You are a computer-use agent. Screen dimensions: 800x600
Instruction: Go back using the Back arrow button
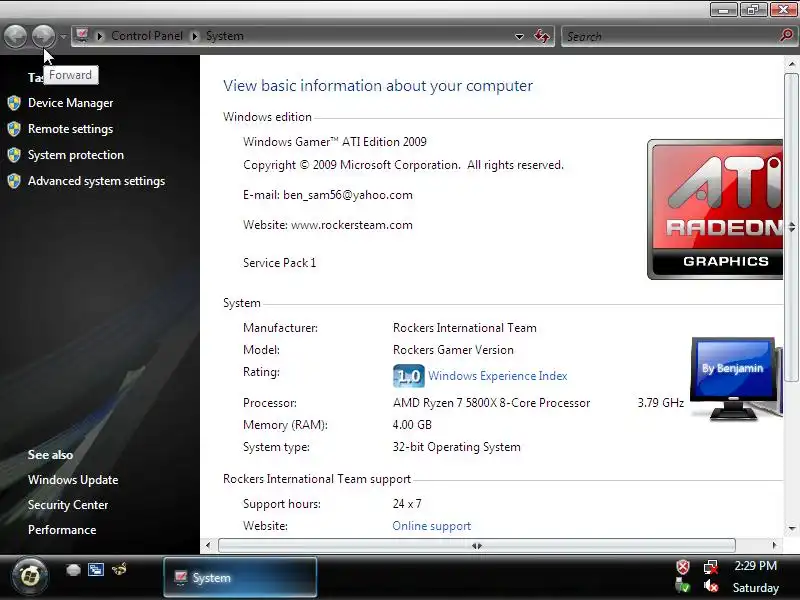pyautogui.click(x=15, y=36)
